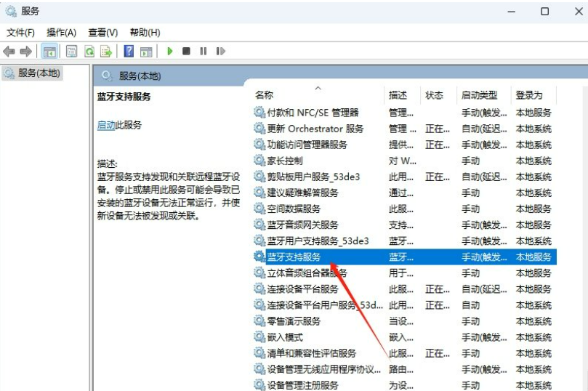The width and height of the screenshot is (588, 391).
Task: Select the 蓝牙用户支持服务_53de3 row
Action: click(404, 241)
